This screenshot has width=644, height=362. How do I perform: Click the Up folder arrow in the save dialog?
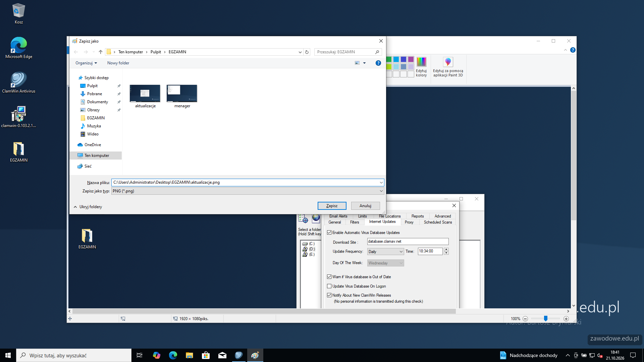[x=101, y=52]
